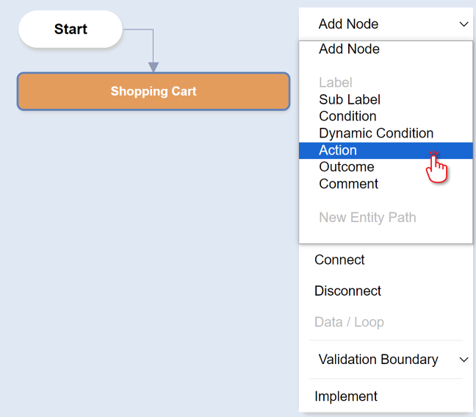Click the Connect button
This screenshot has height=417, width=476.
click(x=339, y=260)
